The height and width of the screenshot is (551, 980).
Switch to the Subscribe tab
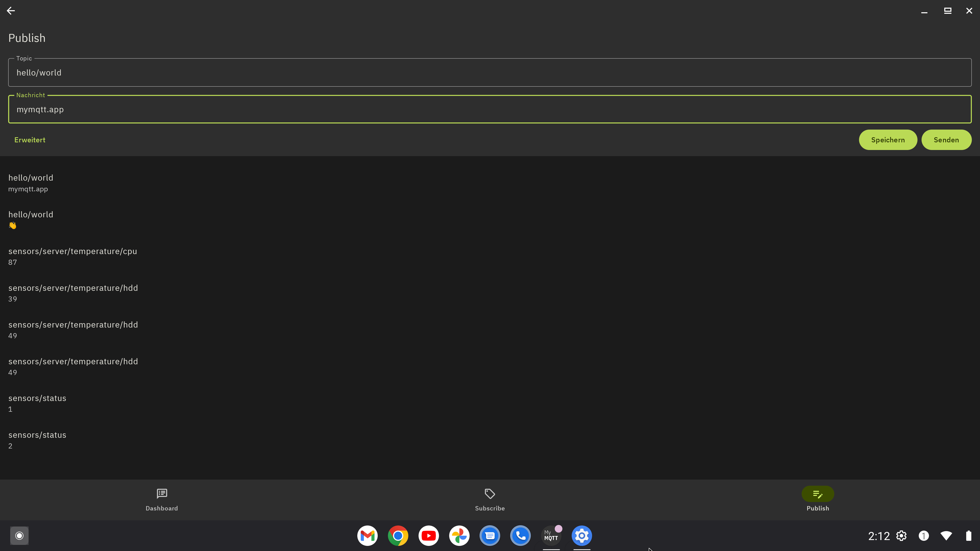pyautogui.click(x=490, y=500)
